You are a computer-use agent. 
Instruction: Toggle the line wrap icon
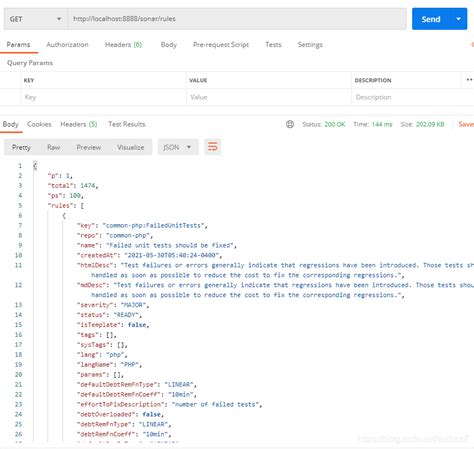click(213, 147)
